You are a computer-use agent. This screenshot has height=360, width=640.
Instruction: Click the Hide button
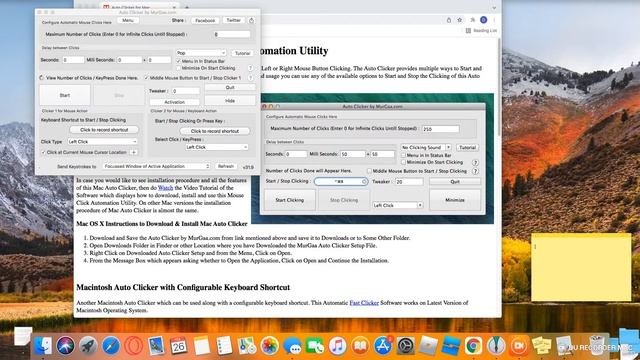230,100
